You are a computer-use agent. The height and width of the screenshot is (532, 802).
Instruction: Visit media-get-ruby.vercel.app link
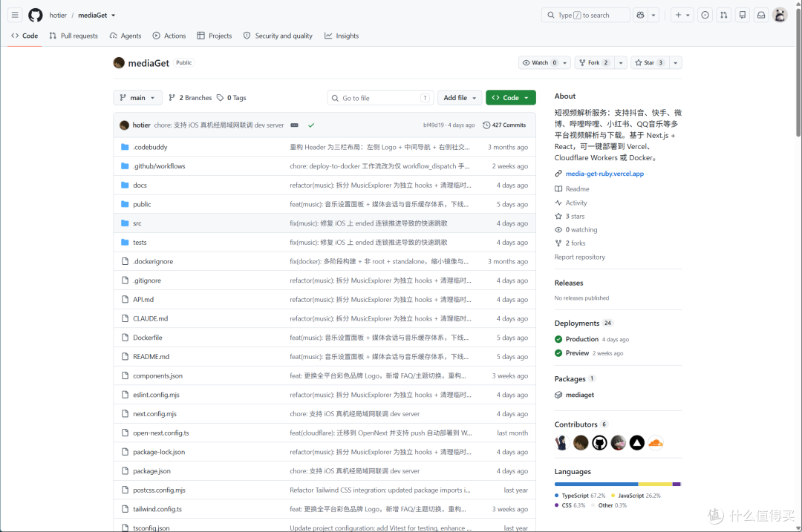(604, 174)
